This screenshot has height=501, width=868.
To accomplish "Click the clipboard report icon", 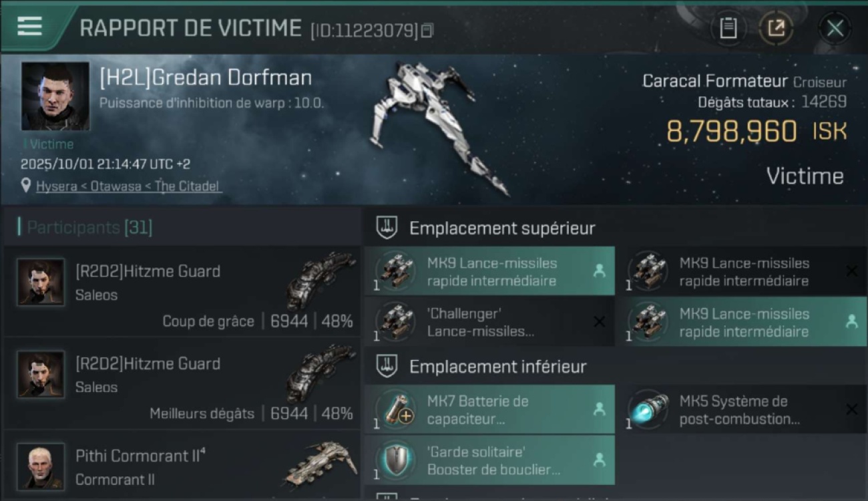I will (x=728, y=28).
